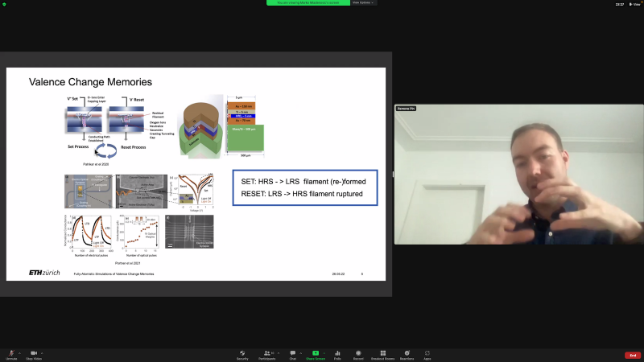Open Breakout Rooms
This screenshot has height=362, width=644.
pyautogui.click(x=383, y=355)
